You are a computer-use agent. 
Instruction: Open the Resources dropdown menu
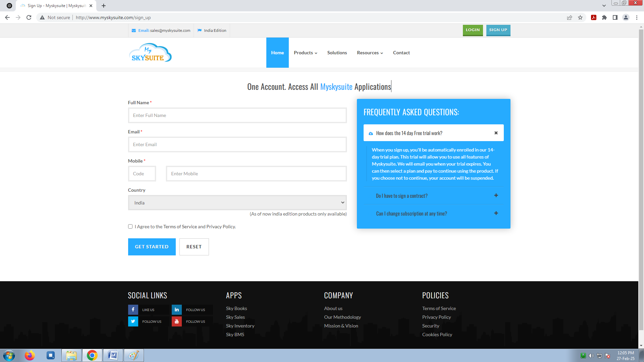(370, 53)
